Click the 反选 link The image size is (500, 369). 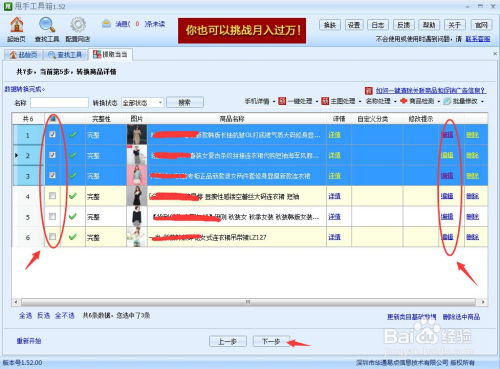click(43, 315)
